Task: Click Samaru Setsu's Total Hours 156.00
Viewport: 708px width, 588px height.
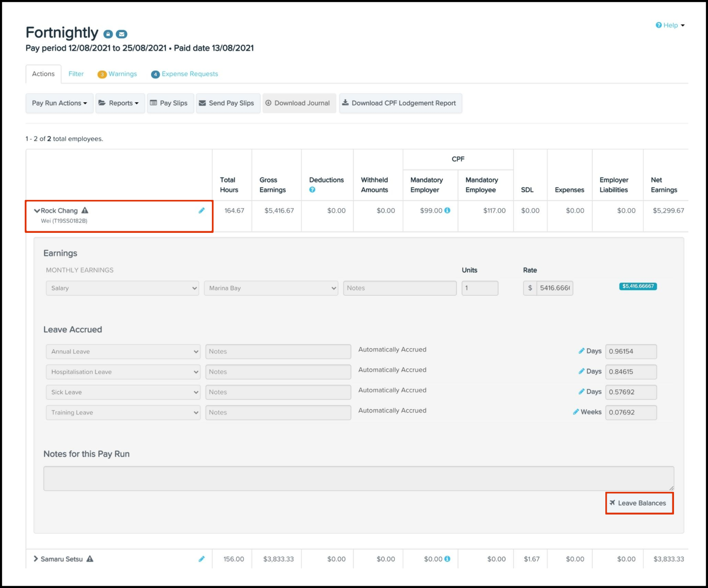Action: pos(234,559)
